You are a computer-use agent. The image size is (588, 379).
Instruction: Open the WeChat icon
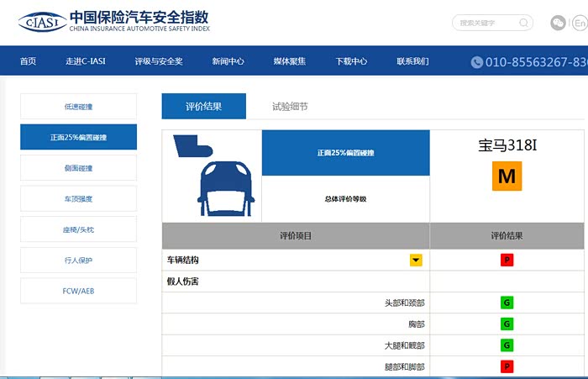click(x=558, y=23)
